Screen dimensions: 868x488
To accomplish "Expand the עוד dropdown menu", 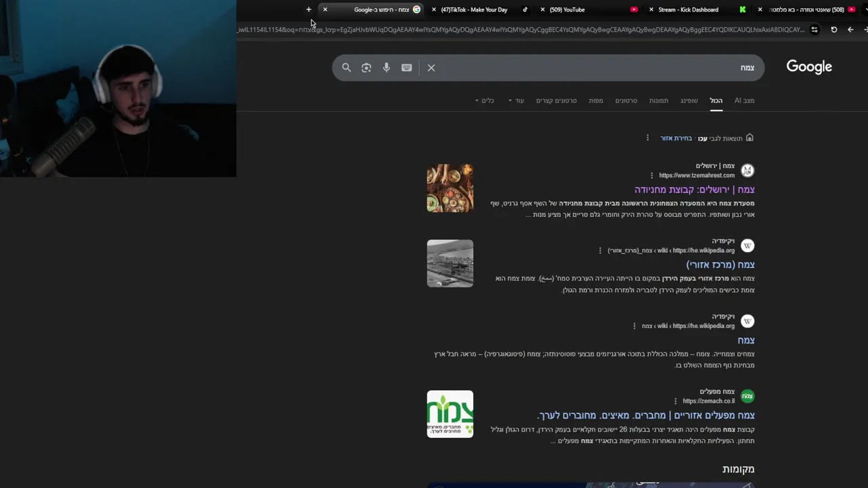I will [x=516, y=100].
